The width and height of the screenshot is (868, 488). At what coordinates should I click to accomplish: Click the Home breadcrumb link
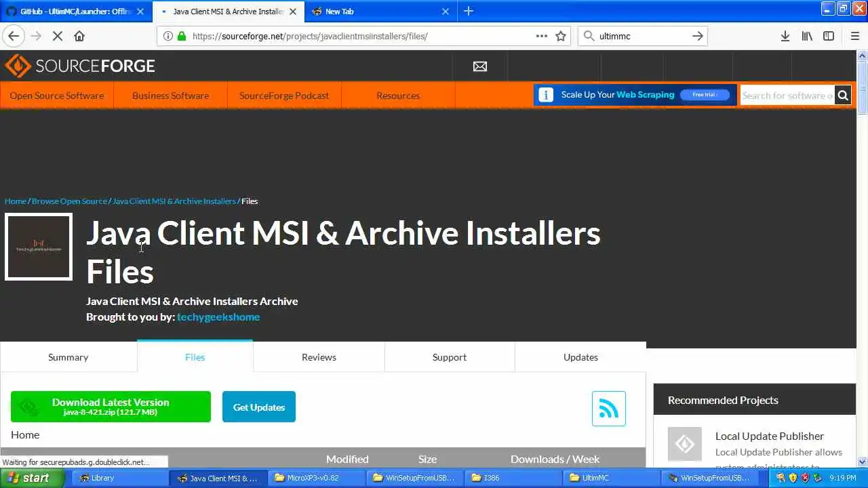pos(16,201)
